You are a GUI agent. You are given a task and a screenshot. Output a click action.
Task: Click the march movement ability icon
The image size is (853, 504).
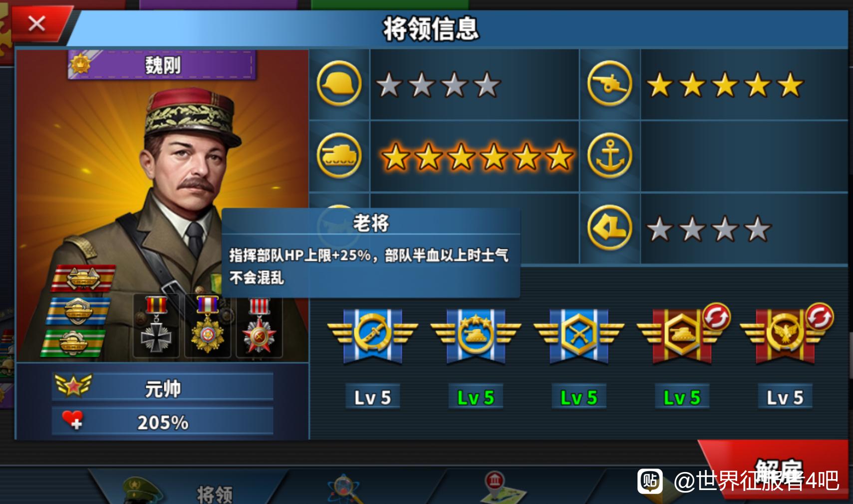609,228
